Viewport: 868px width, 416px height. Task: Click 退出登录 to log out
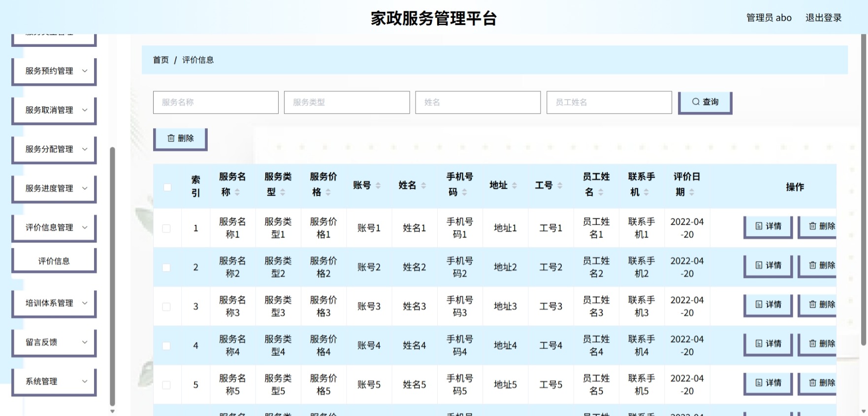[x=823, y=18]
